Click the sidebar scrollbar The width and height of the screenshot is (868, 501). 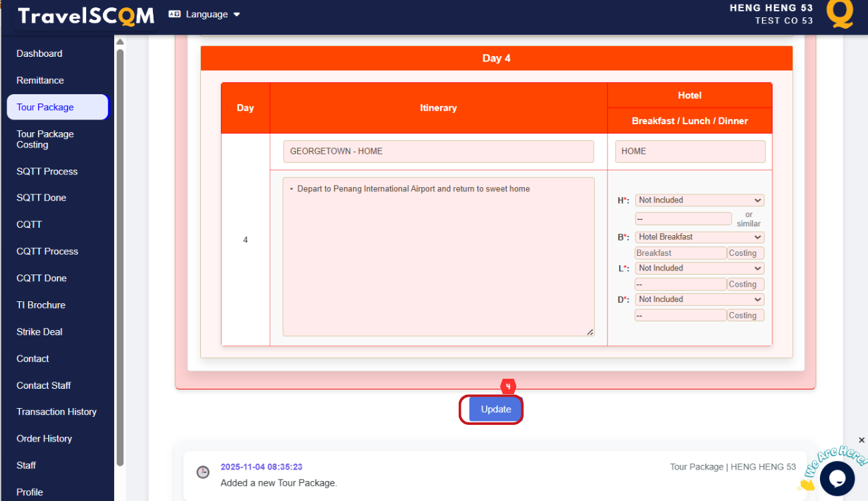[120, 254]
